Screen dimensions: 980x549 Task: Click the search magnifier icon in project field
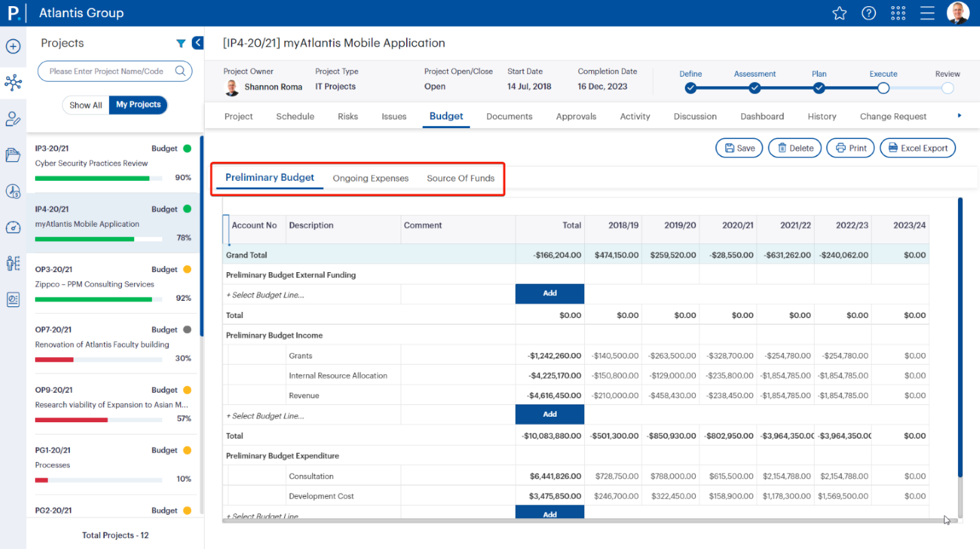pyautogui.click(x=180, y=71)
